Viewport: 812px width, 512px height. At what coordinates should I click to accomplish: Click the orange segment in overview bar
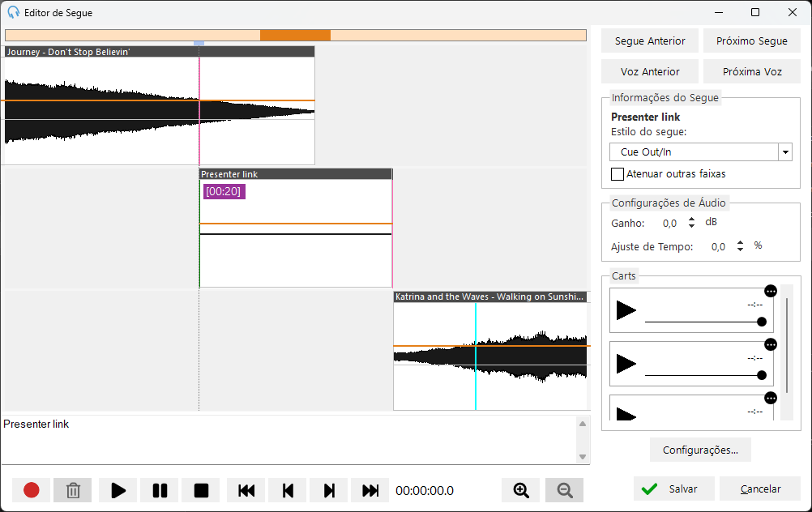click(295, 35)
